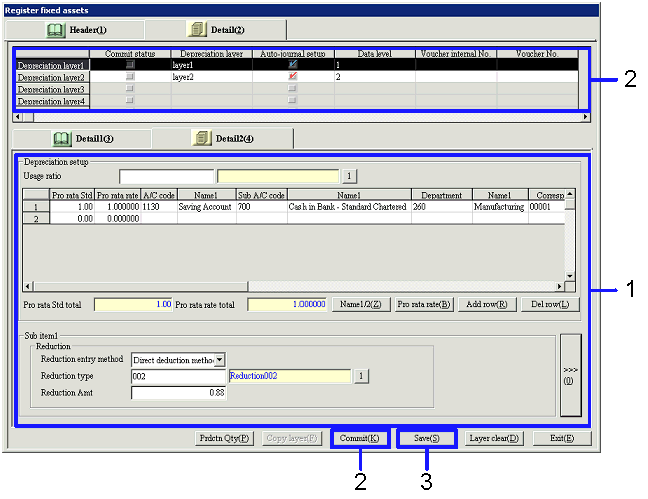Select the Depreciation layer4 row header
Image resolution: width=648 pixels, height=499 pixels.
point(52,101)
